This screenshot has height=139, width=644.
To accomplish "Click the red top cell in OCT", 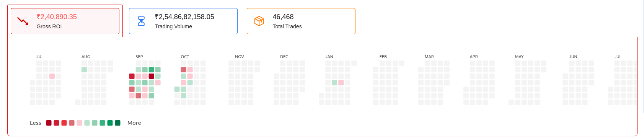I will pyautogui.click(x=183, y=70).
